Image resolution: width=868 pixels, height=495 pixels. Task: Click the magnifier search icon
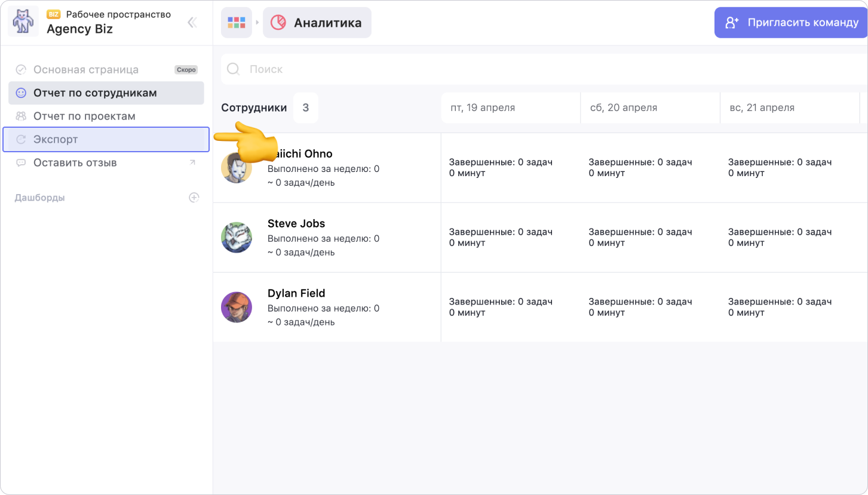point(234,69)
